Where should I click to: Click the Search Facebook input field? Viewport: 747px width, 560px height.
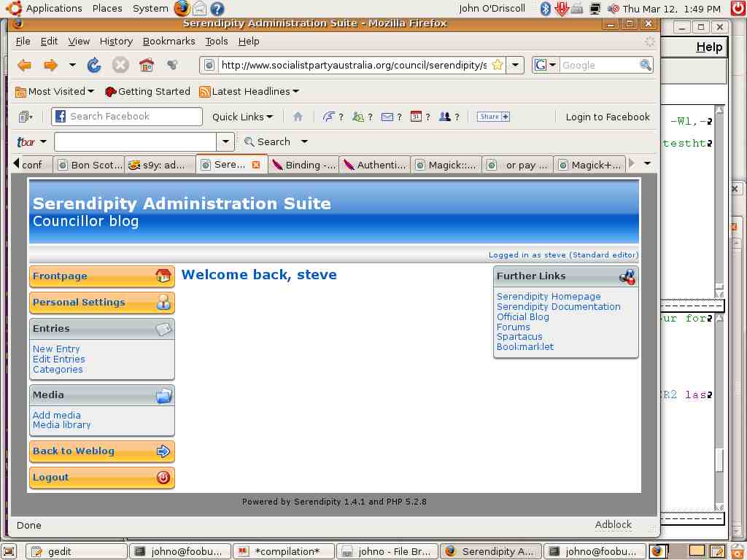click(x=127, y=116)
